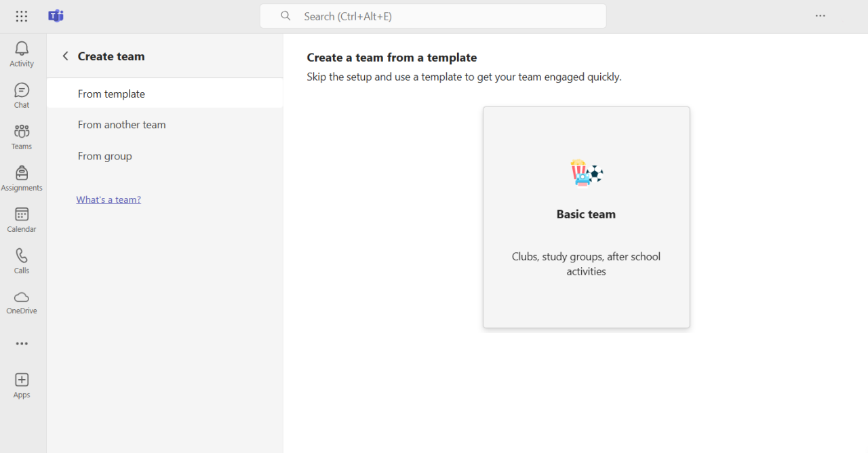Open Assignments in the sidebar
This screenshot has height=453, width=868.
point(22,178)
